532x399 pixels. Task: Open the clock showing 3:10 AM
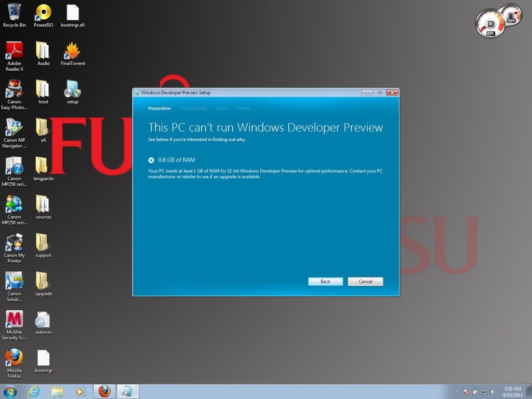[x=512, y=392]
